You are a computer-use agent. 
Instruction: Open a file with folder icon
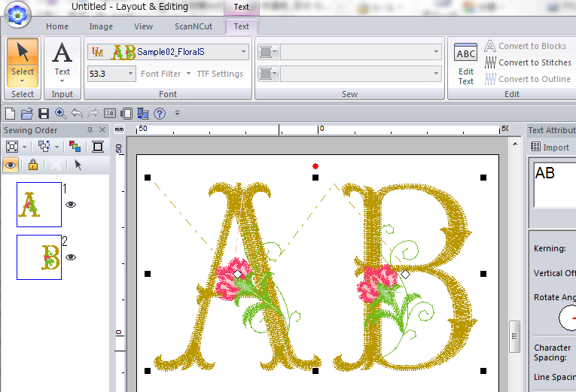click(x=27, y=114)
